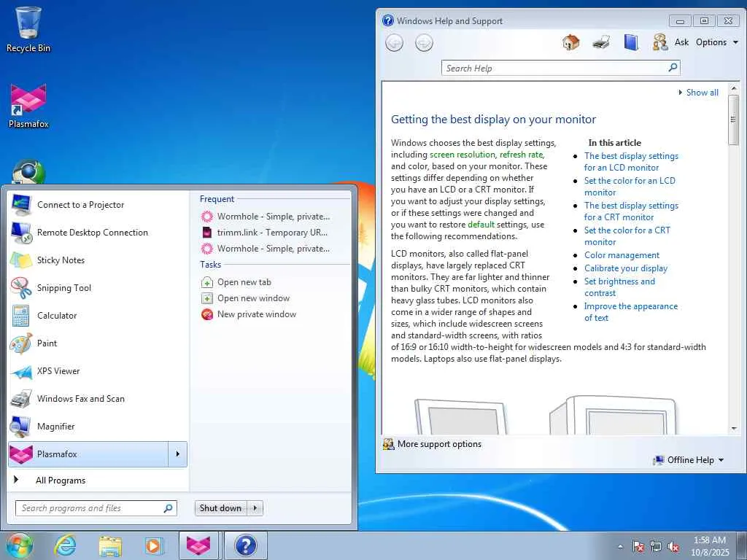Browse Help contents book icon
The height and width of the screenshot is (560, 747).
[631, 42]
